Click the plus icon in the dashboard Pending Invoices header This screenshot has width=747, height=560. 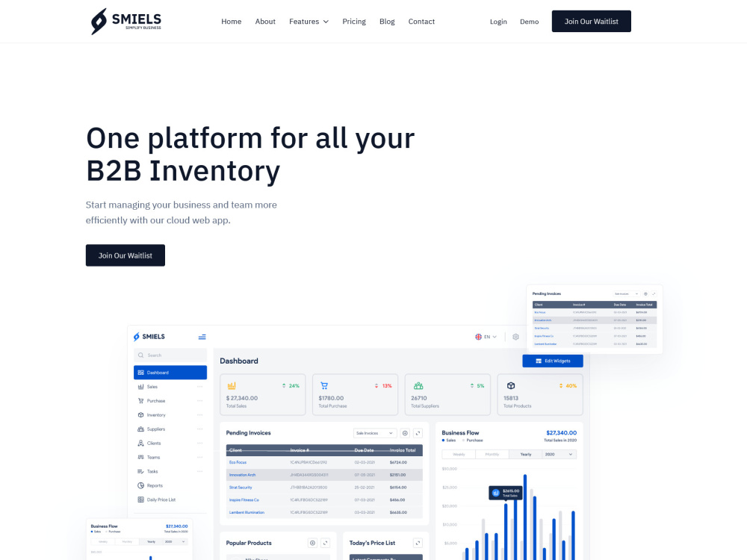click(x=405, y=433)
